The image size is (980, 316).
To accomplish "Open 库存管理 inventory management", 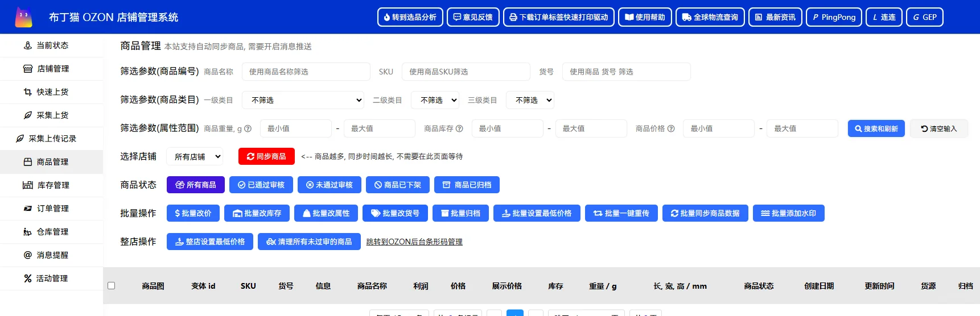I will pos(51,185).
